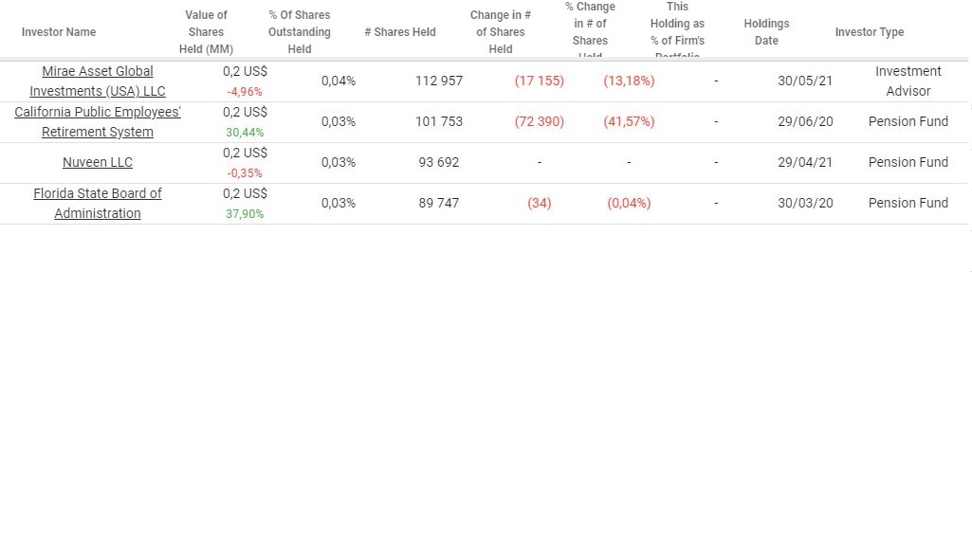972x560 pixels.
Task: Sort by Holdings Date column header
Action: [x=766, y=32]
